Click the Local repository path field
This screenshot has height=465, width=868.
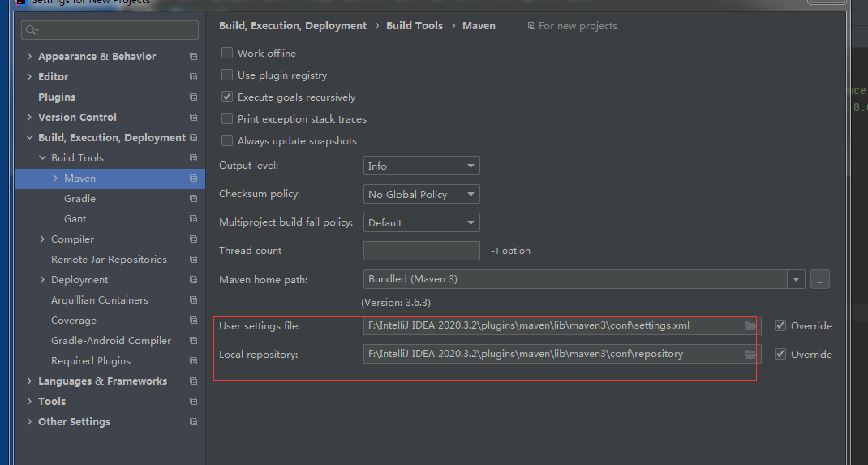562,354
